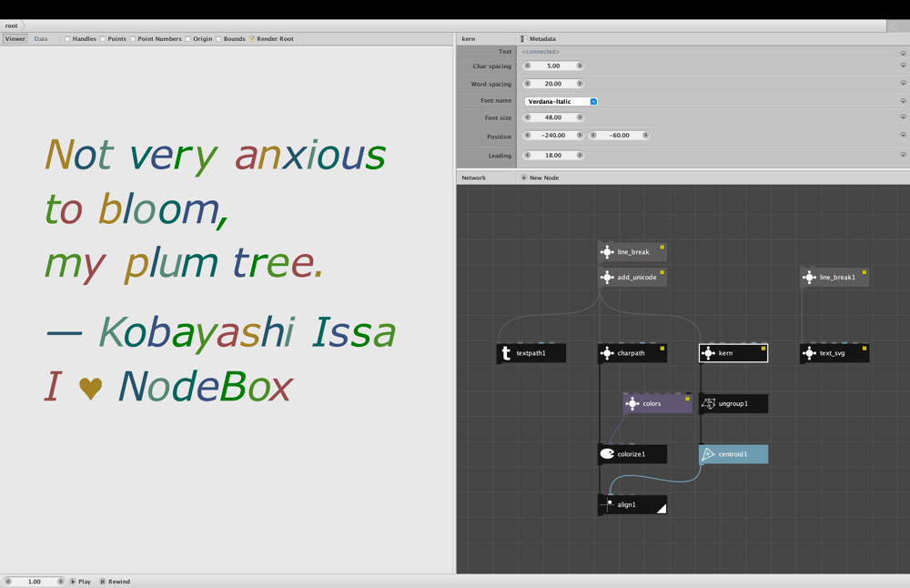910x588 pixels.
Task: Increase frame number at bottom left
Action: coord(60,581)
